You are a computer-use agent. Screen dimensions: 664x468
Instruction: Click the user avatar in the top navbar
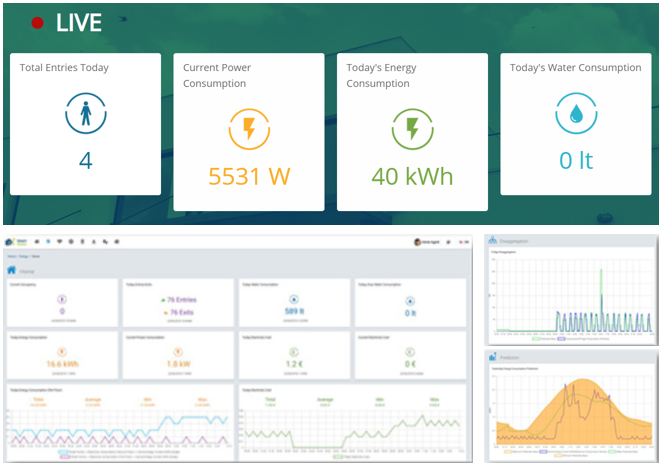[417, 243]
